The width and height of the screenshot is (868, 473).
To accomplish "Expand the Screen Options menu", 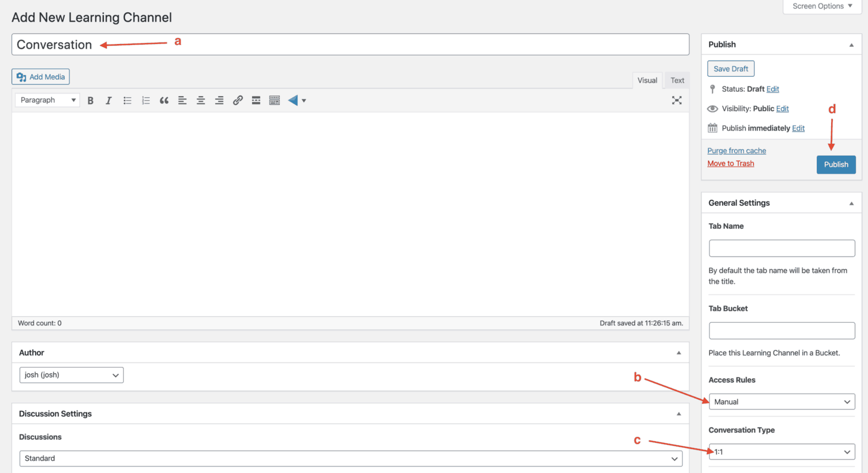I will pos(822,6).
